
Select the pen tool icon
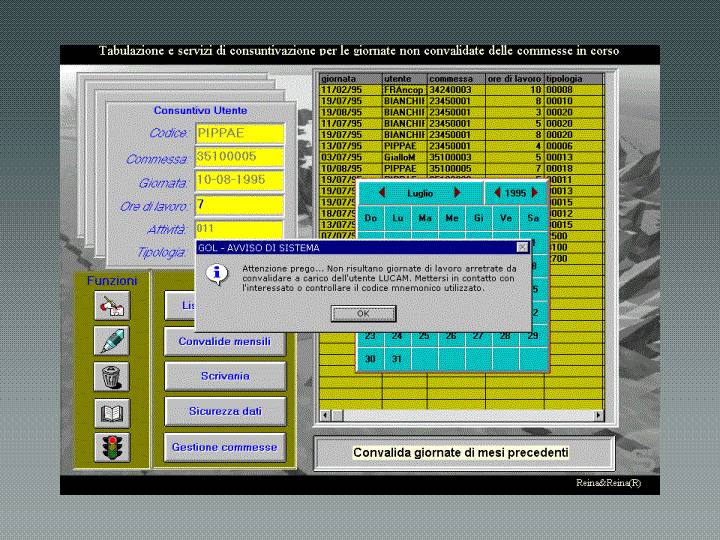click(x=112, y=341)
